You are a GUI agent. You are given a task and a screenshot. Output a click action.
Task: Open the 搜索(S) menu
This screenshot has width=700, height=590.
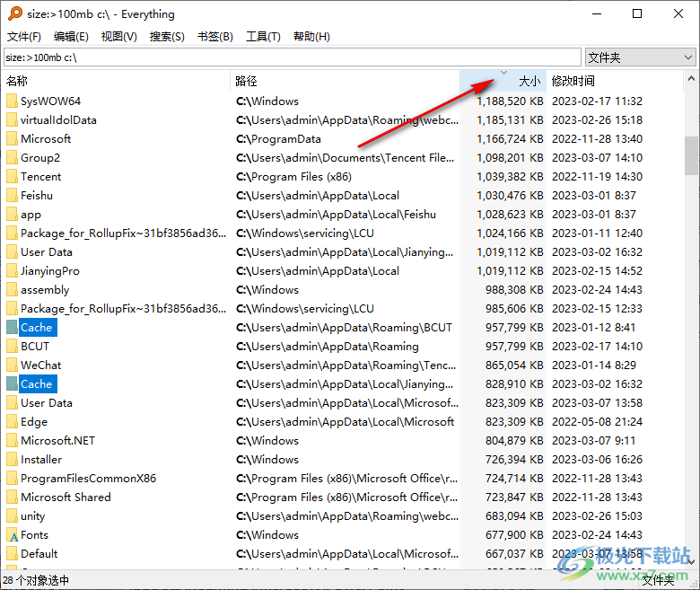(x=167, y=37)
